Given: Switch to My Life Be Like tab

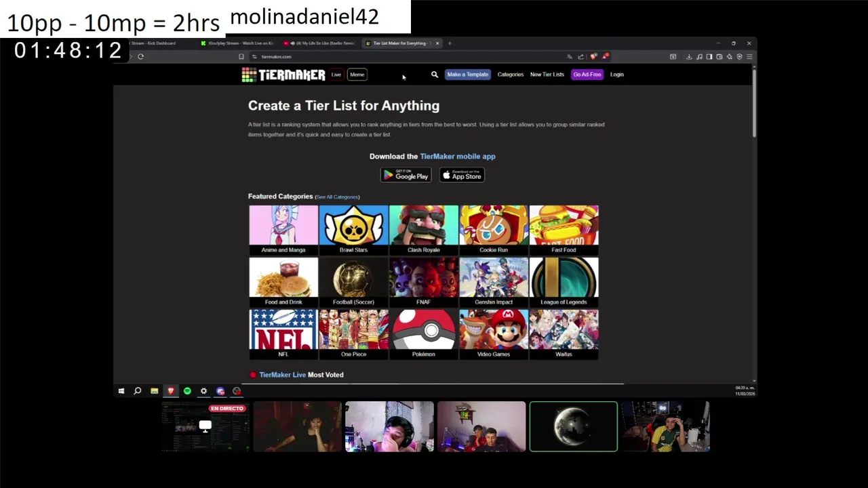Looking at the screenshot, I should [x=321, y=43].
